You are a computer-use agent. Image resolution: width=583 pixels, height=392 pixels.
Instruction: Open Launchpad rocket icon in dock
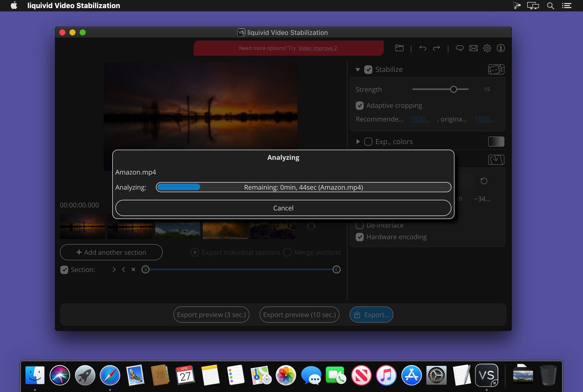point(85,375)
